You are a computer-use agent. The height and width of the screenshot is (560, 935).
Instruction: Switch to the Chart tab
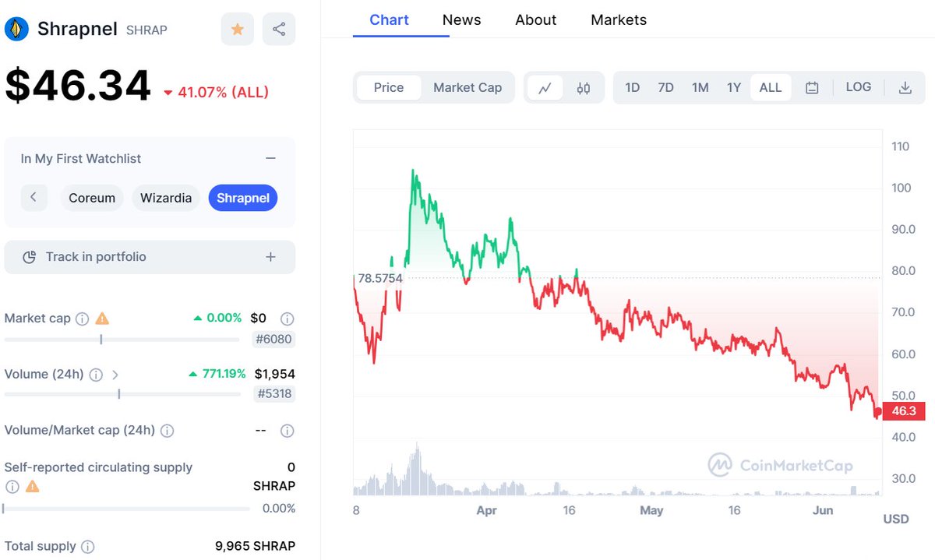pyautogui.click(x=389, y=19)
